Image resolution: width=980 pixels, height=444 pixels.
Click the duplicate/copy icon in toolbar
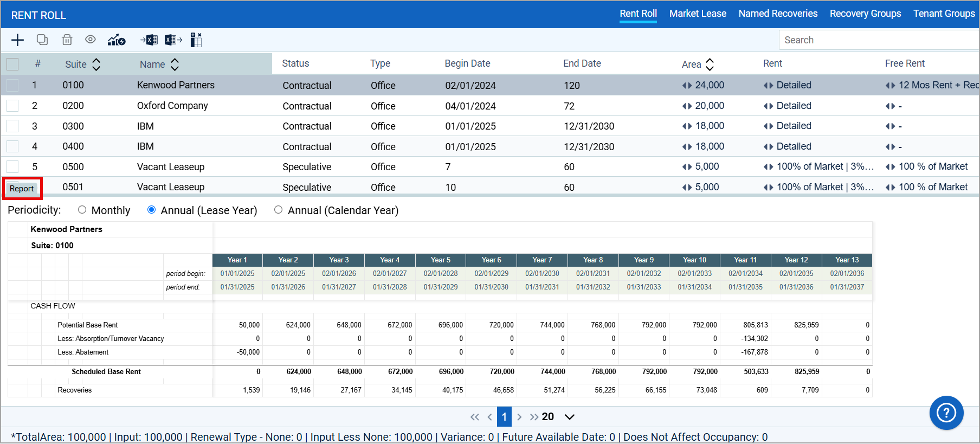pyautogui.click(x=42, y=40)
